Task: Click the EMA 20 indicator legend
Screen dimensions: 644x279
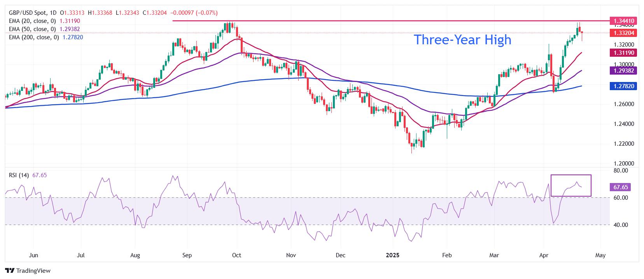Action: (44, 21)
